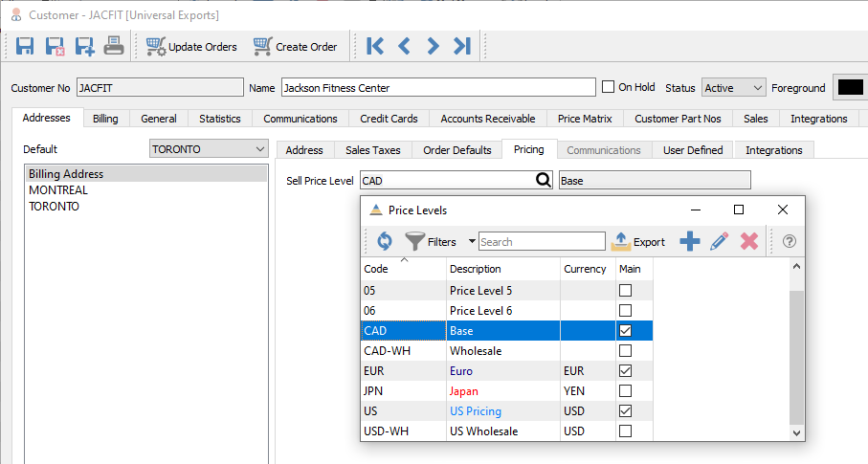Open the Sales Taxes sub-tab

(371, 150)
